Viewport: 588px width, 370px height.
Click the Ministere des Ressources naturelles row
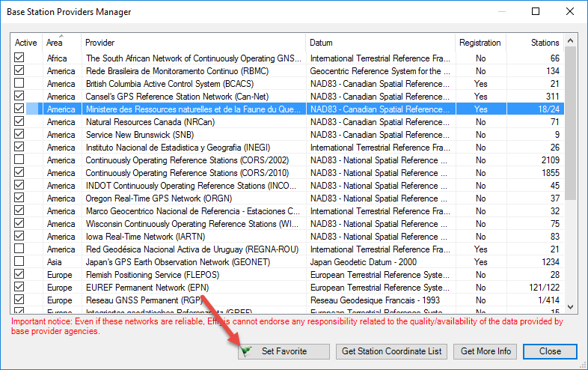click(287, 109)
